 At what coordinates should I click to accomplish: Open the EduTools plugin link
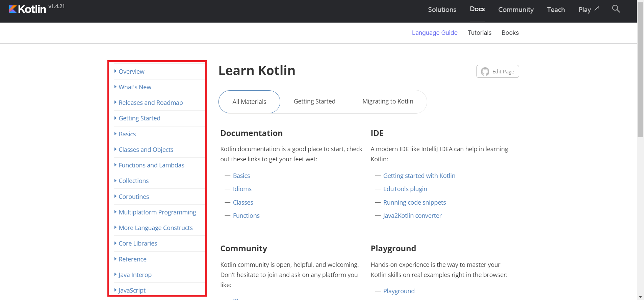tap(405, 189)
